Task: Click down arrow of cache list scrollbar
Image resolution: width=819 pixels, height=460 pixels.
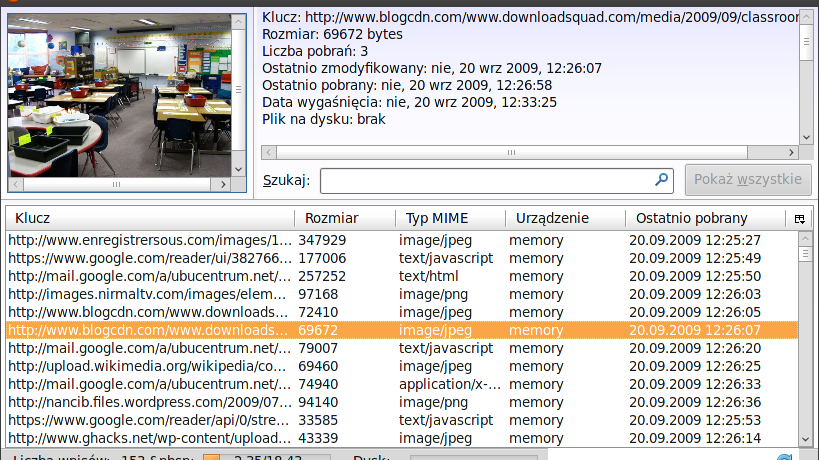Action: 805,440
